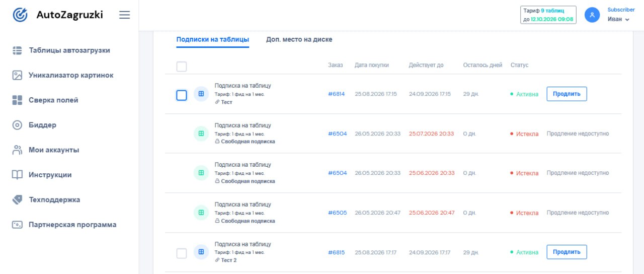
Task: Click the Subscriber role label
Action: pos(621,10)
